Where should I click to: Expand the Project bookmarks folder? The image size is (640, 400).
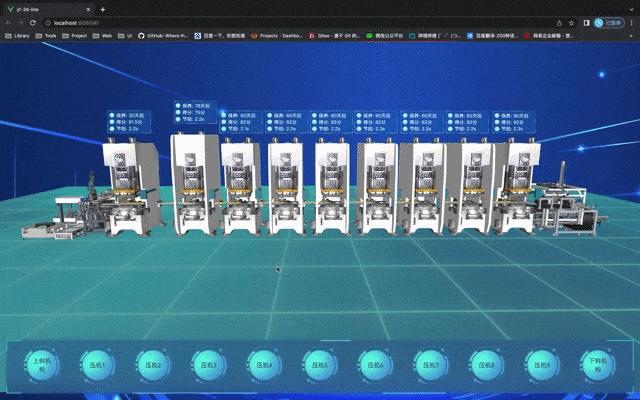(x=74, y=35)
